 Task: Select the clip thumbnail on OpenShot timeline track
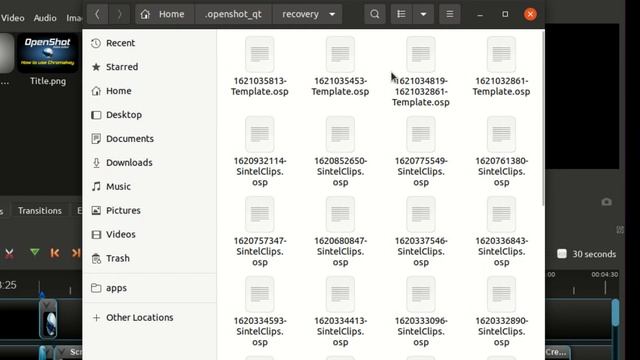(x=48, y=320)
